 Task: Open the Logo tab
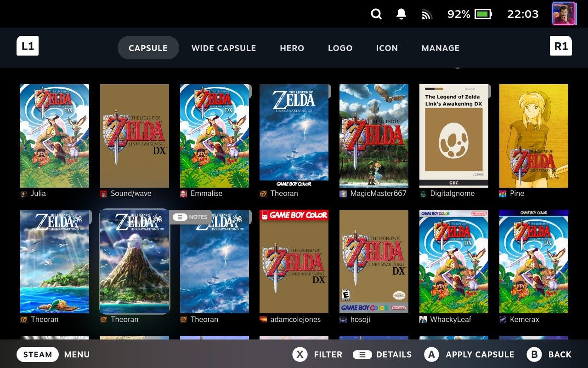pos(340,48)
